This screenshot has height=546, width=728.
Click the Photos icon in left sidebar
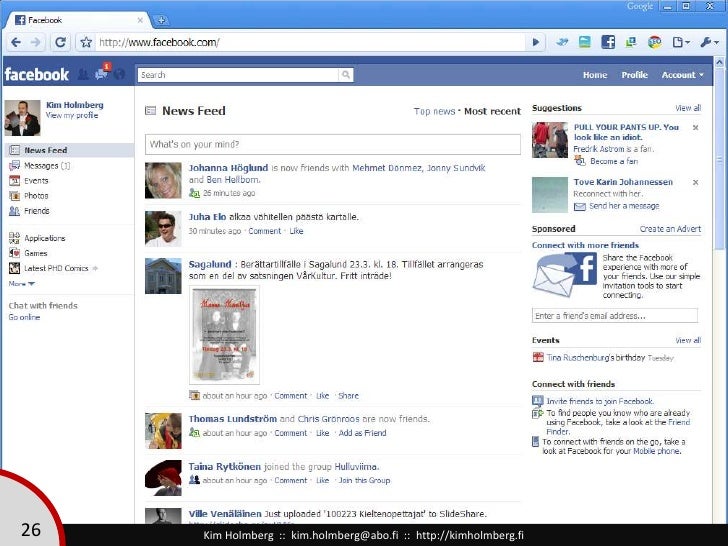pos(15,196)
